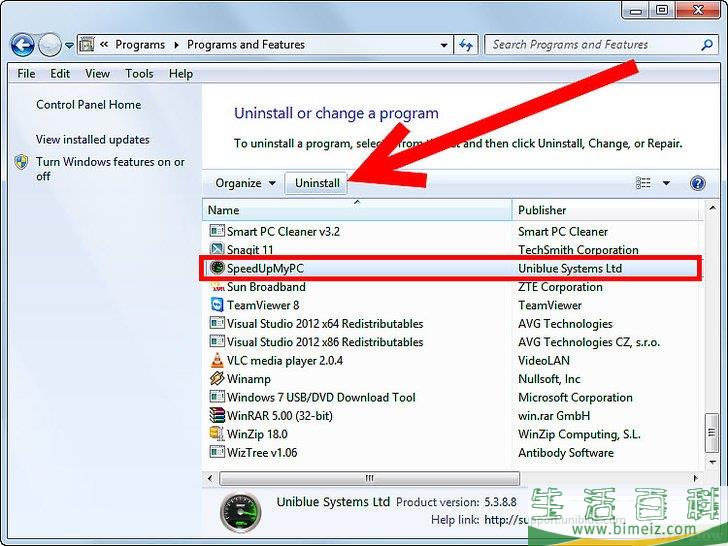Viewport: 728px width, 546px height.
Task: Go back with the blue Back arrow
Action: [x=22, y=45]
